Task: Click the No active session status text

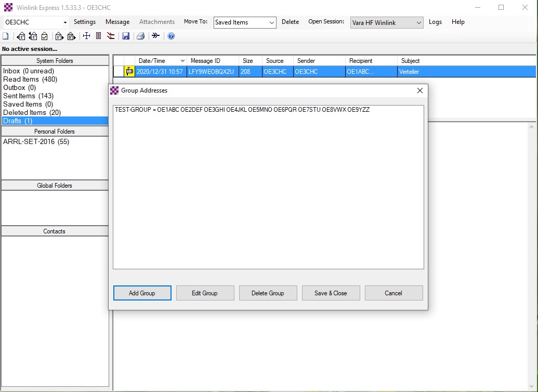Action: click(x=30, y=49)
